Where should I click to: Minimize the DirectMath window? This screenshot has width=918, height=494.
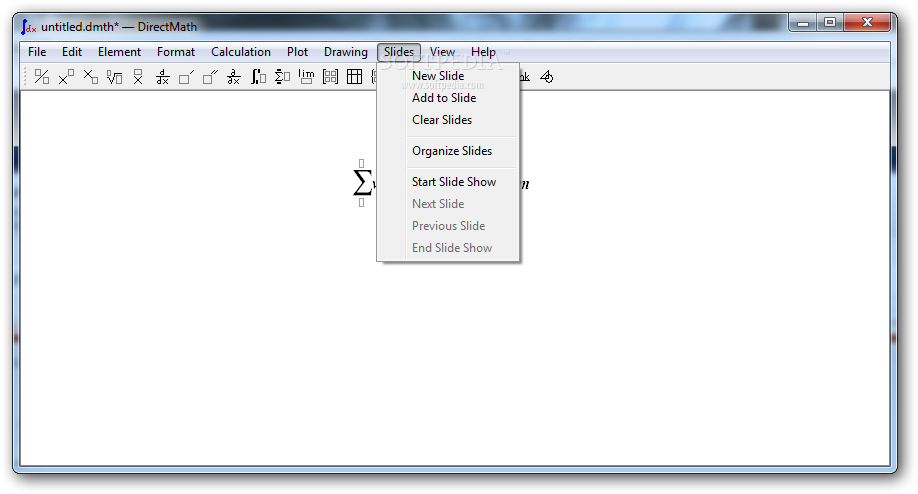[x=803, y=22]
